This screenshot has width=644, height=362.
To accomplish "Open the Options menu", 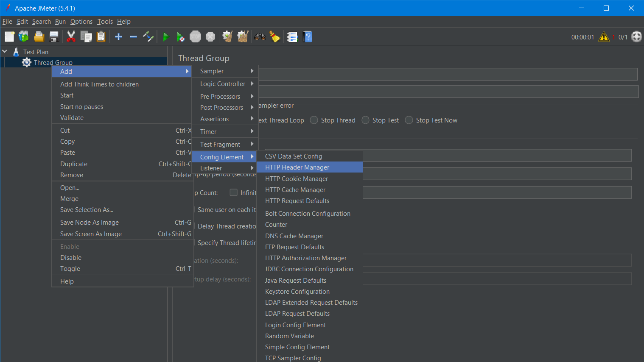I will coord(81,22).
